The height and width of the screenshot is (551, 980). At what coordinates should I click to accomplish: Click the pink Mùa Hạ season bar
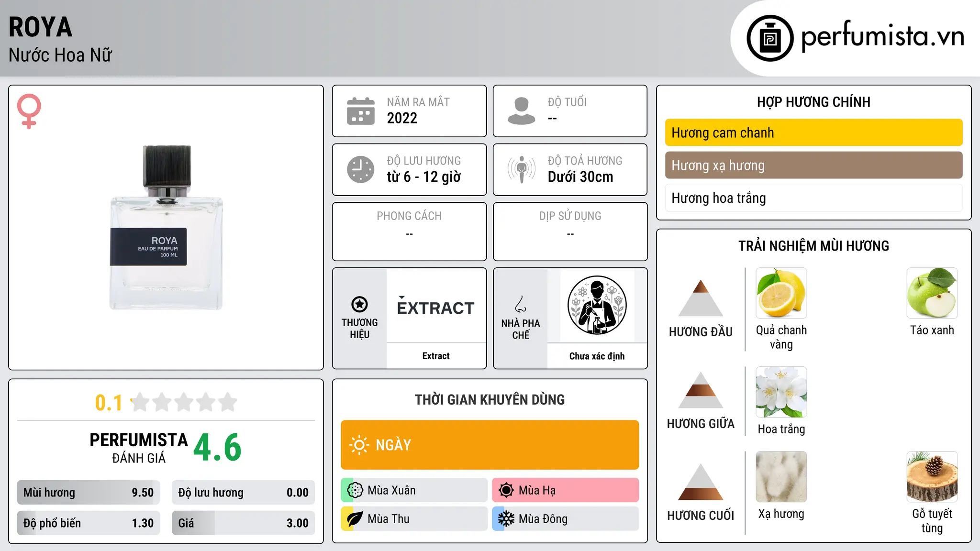click(566, 490)
